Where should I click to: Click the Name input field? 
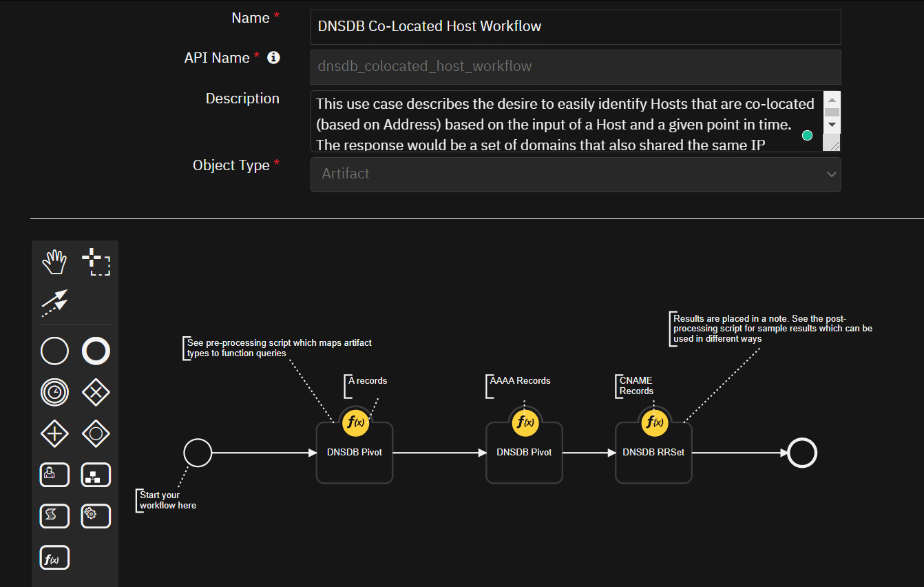[576, 27]
